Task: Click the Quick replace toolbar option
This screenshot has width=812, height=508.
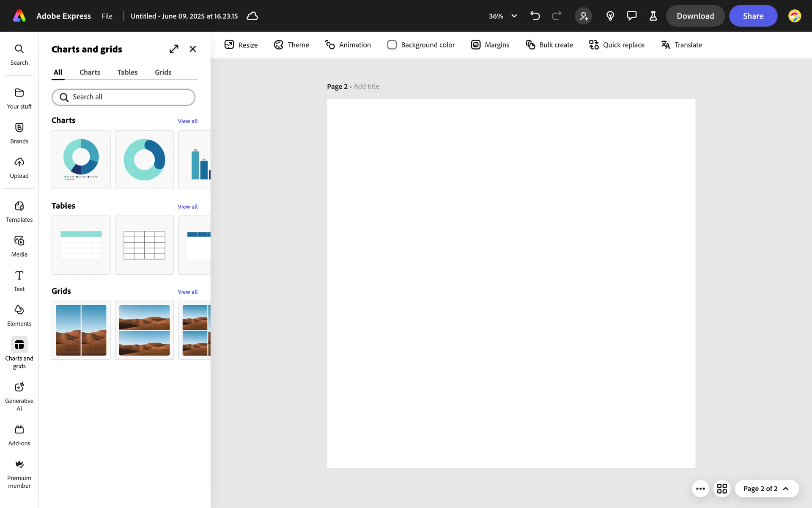Action: tap(617, 45)
